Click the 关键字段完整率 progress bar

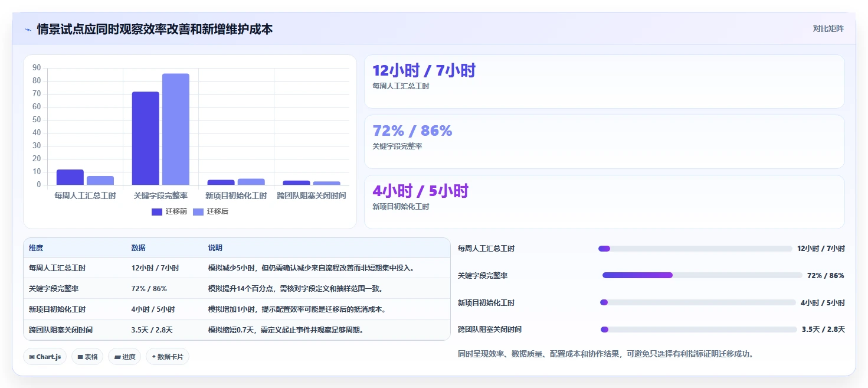(x=702, y=275)
